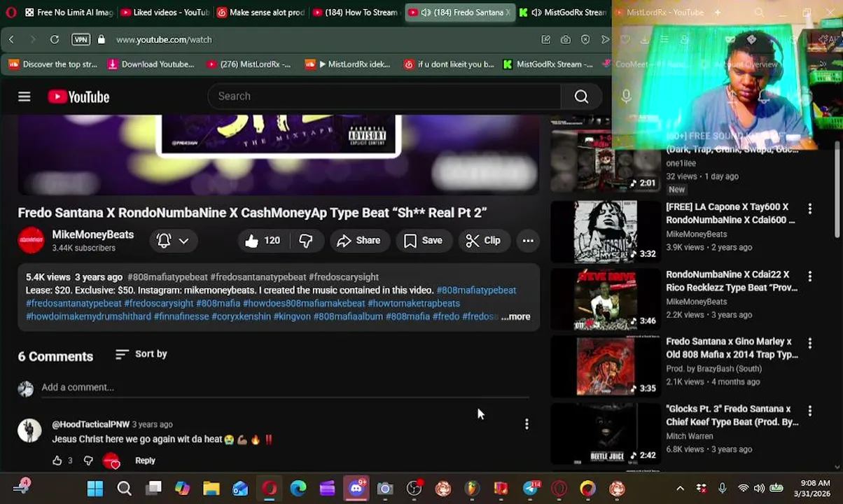Switch to Free No Limit AI Image tab
Screen dimensions: 843x504
[69, 13]
